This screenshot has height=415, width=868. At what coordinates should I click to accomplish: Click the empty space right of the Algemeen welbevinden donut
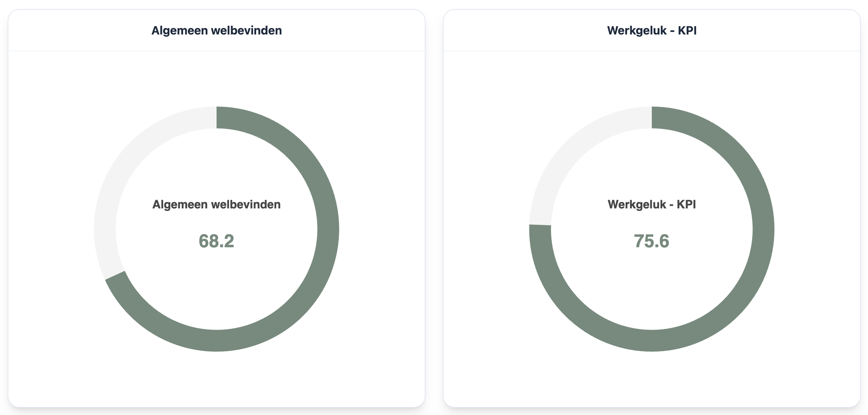coord(381,229)
